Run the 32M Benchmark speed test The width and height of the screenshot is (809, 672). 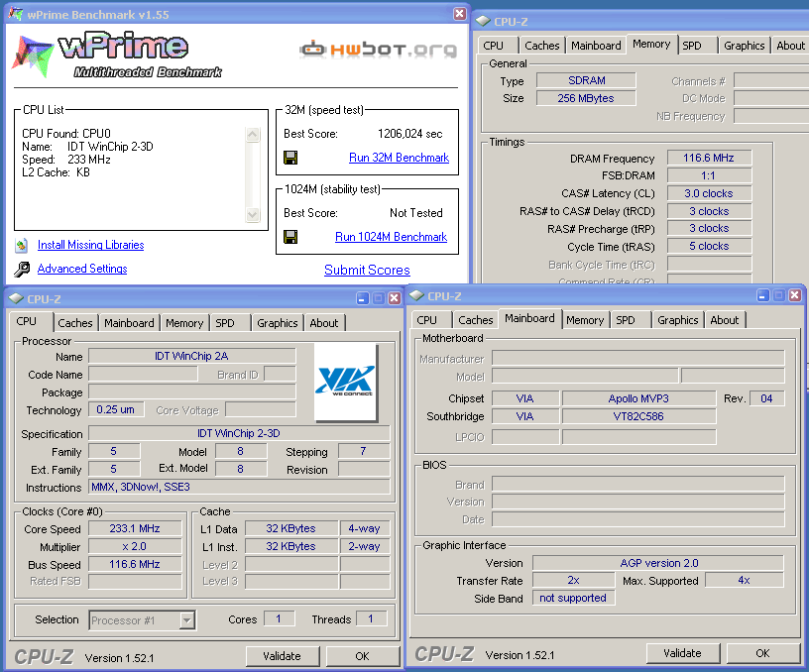pos(399,158)
